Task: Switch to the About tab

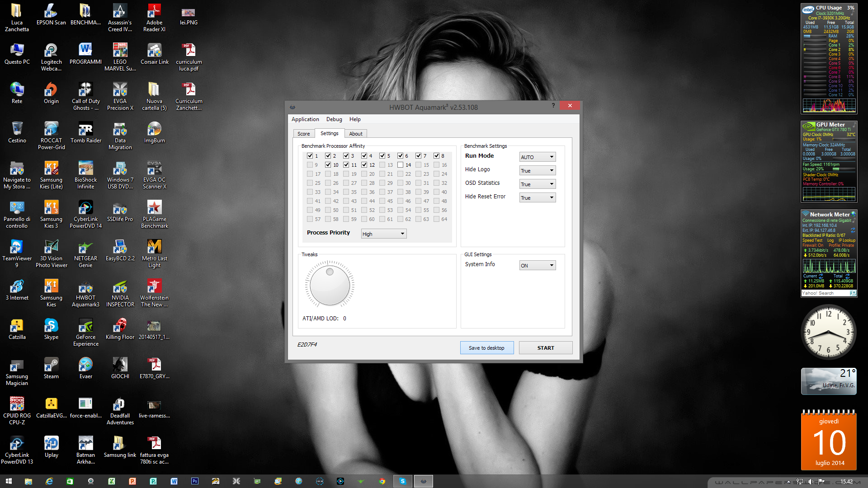Action: point(356,134)
